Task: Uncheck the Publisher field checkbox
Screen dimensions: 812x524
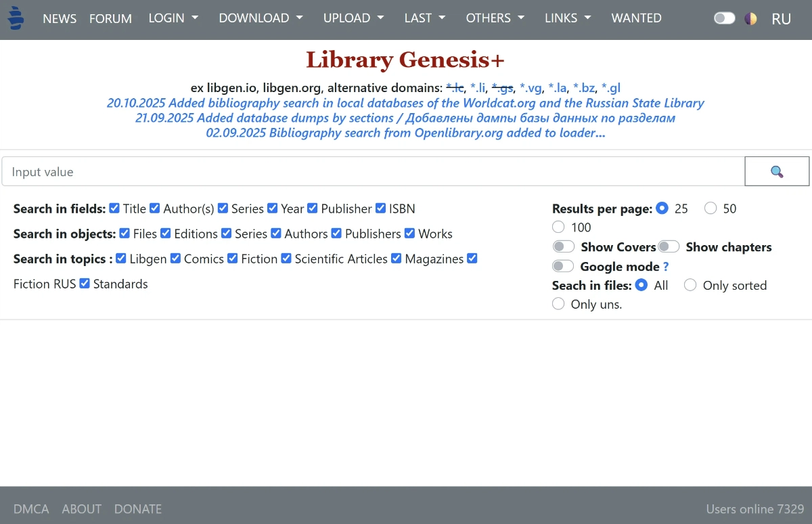Action: pyautogui.click(x=313, y=209)
